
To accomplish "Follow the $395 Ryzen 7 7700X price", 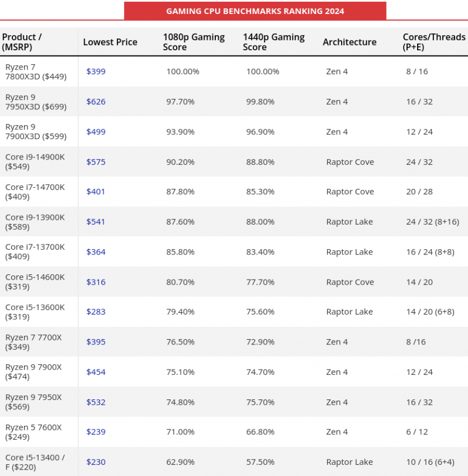I will coord(96,342).
